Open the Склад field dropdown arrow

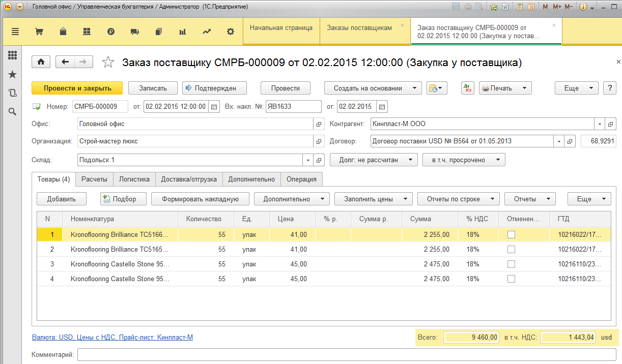click(x=308, y=160)
